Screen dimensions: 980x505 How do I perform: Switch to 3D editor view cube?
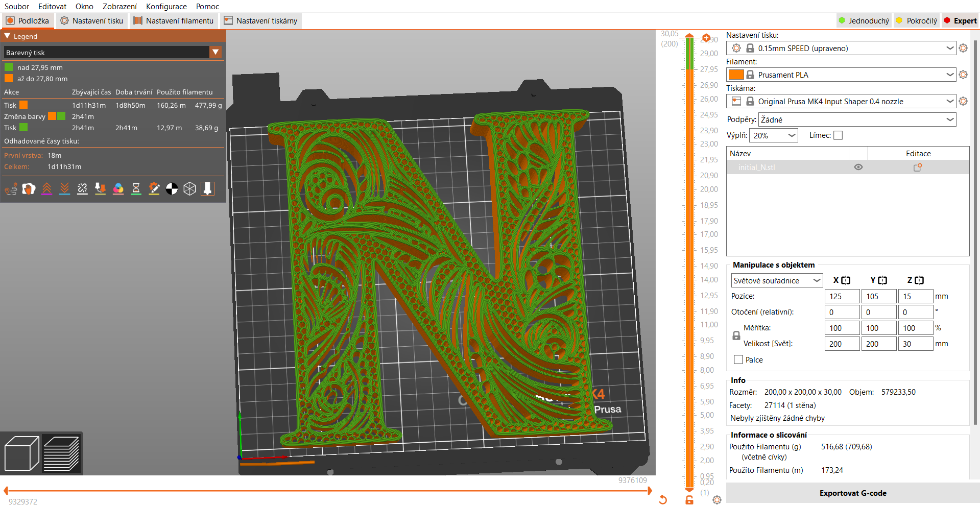point(21,453)
